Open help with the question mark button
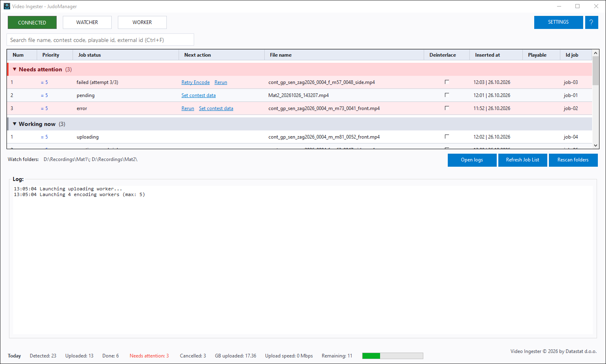606x364 pixels. (591, 22)
